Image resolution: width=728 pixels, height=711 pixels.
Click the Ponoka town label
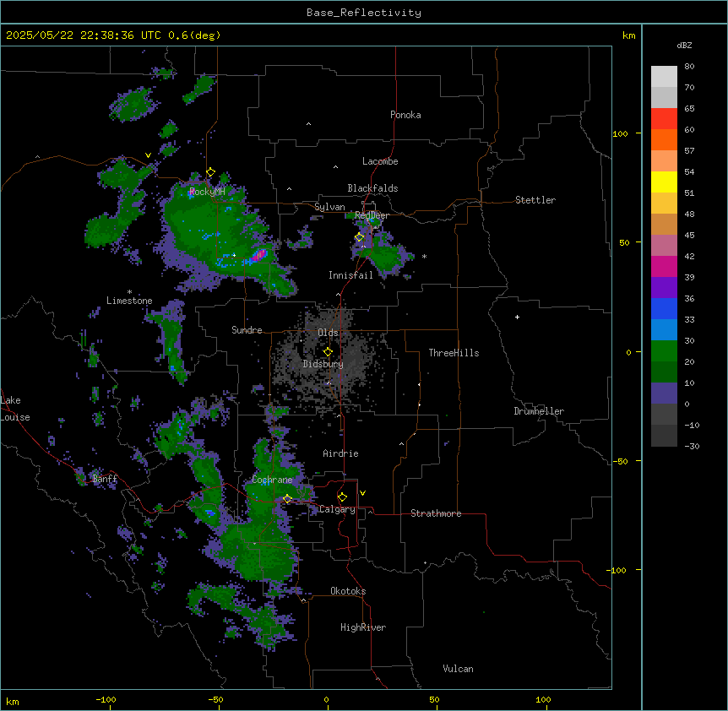pos(405,115)
